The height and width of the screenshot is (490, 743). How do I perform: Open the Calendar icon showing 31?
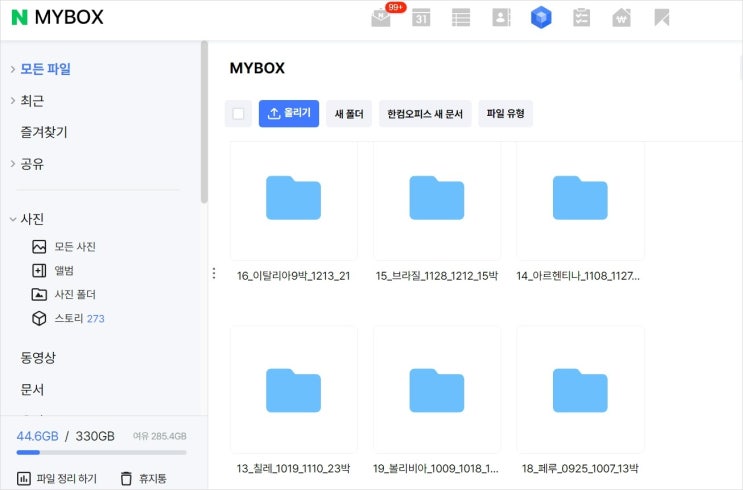pyautogui.click(x=421, y=18)
